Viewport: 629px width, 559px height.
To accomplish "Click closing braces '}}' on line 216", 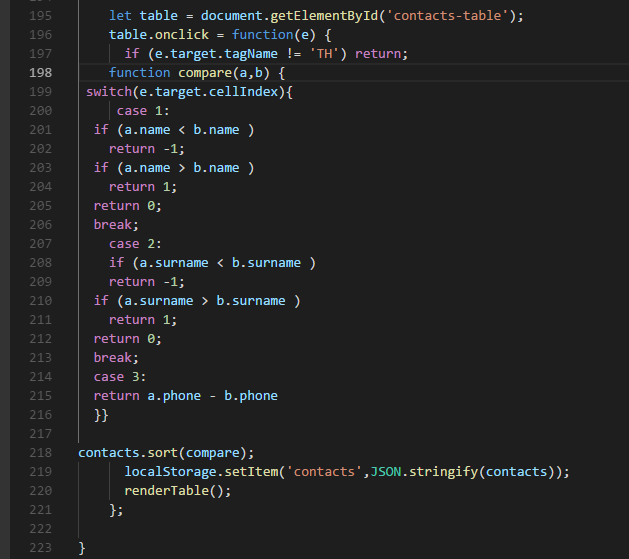I will pos(101,415).
